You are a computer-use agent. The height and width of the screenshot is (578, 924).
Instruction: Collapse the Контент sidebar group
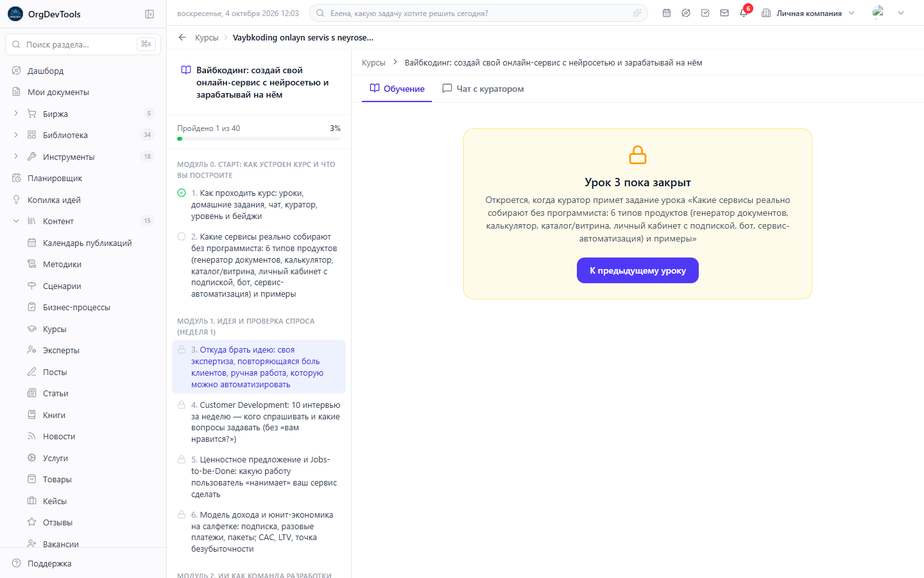[16, 221]
